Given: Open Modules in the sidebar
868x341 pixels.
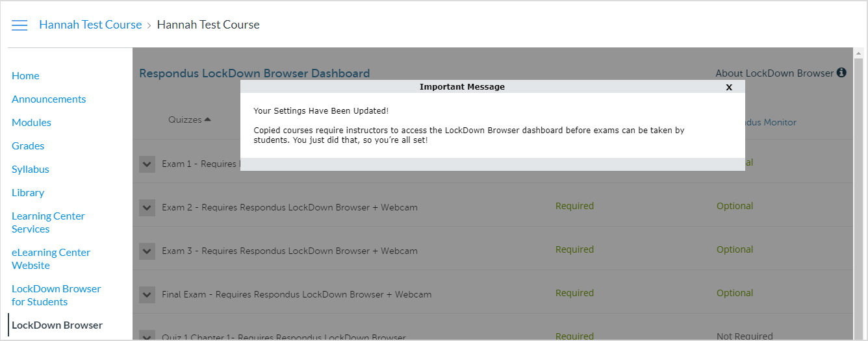Looking at the screenshot, I should tap(31, 122).
